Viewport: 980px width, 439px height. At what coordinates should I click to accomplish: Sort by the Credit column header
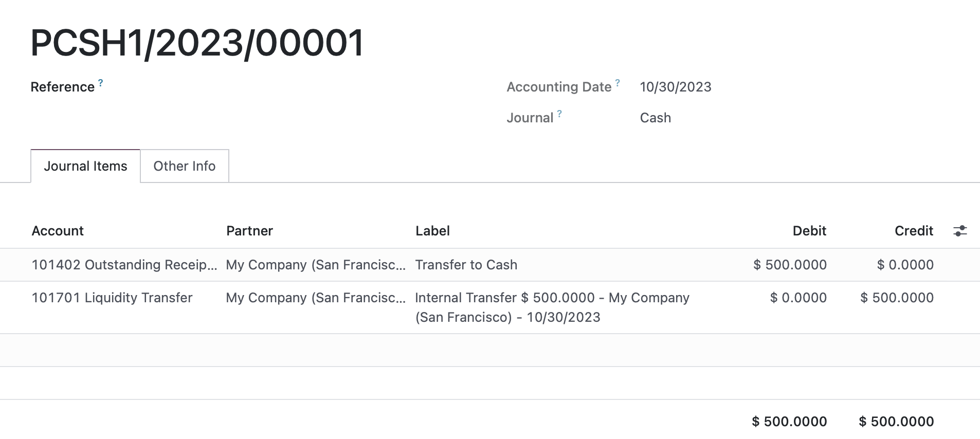914,231
